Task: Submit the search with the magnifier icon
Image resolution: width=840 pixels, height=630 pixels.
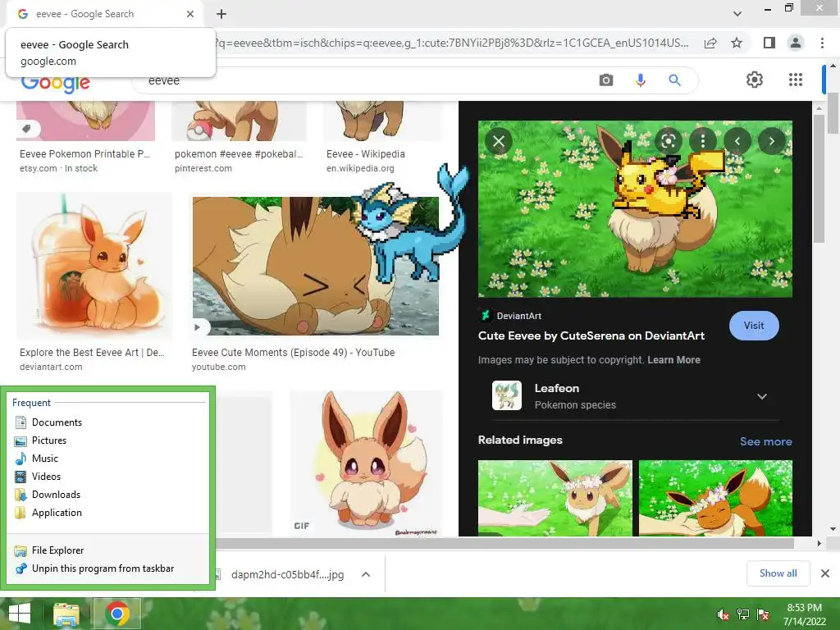Action: [x=674, y=80]
